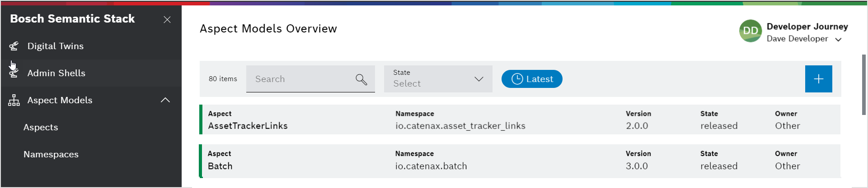Go to the Aspects submenu item
This screenshot has height=188, width=868.
point(41,127)
